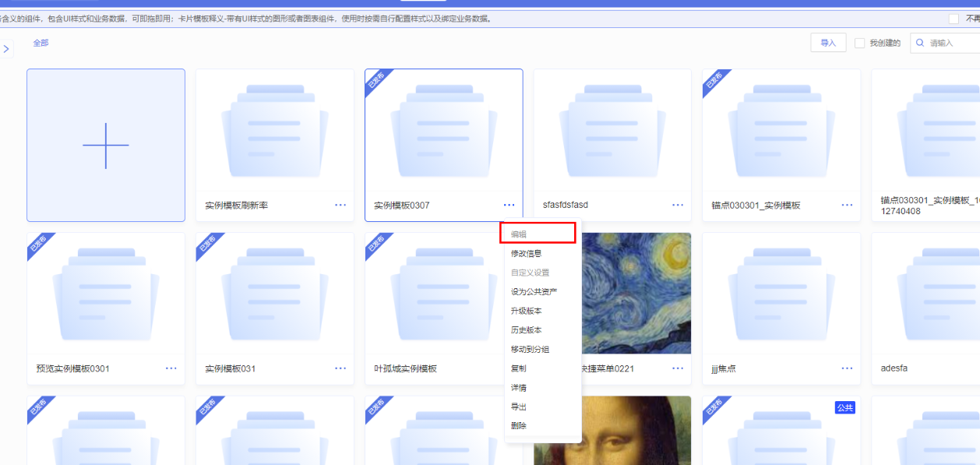Click the 叶孤城实例模板 card title
980x465 pixels.
point(406,368)
